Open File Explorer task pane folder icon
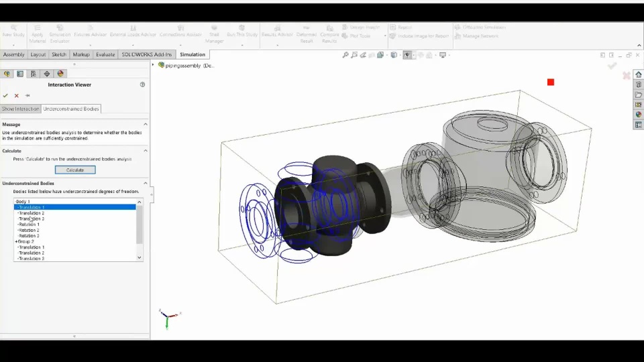 click(638, 95)
